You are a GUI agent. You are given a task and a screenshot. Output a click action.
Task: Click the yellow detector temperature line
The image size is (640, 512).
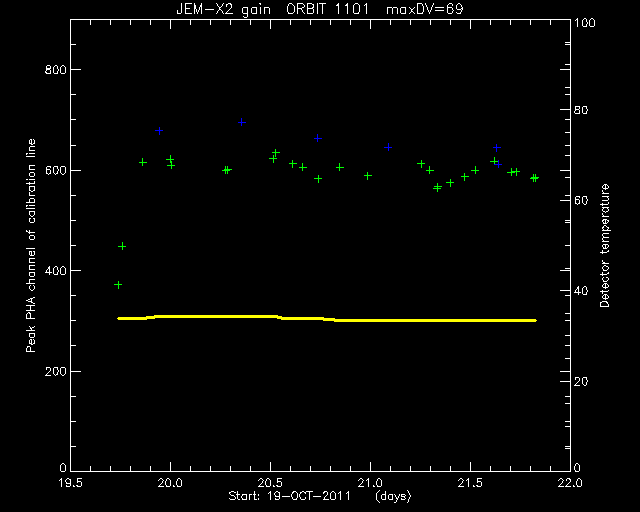327,318
